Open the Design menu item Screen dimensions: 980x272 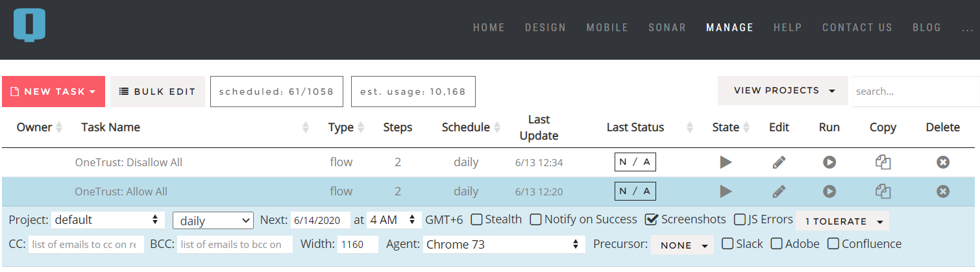545,27
